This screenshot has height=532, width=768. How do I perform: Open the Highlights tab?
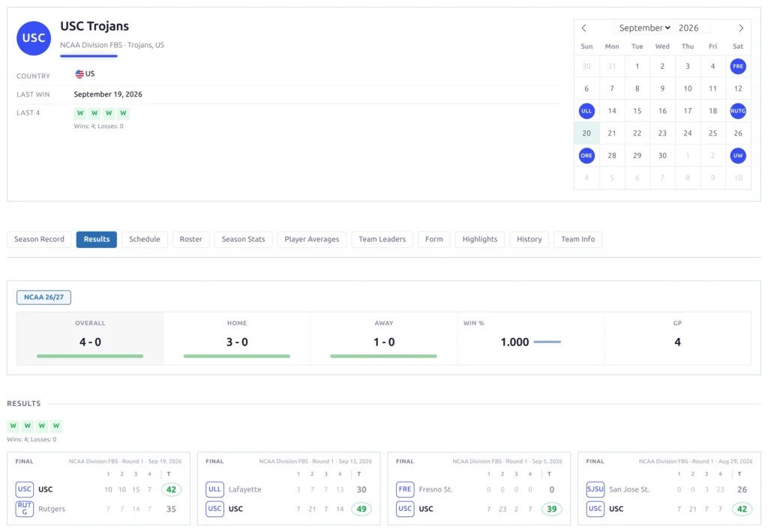pos(480,239)
